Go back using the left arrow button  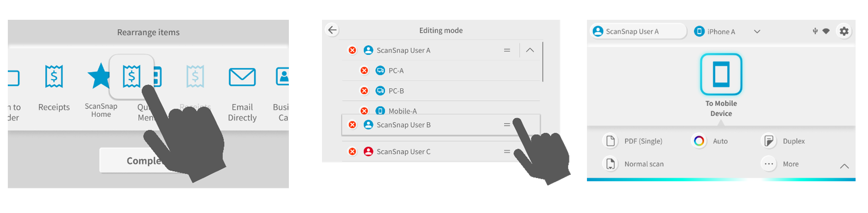pos(332,30)
